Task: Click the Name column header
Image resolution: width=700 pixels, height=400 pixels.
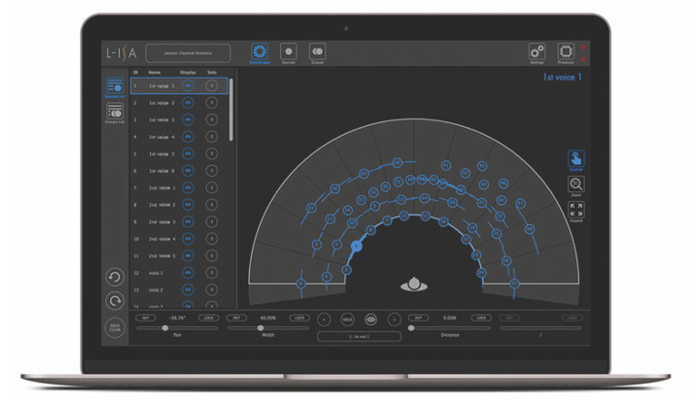Action: coord(154,72)
